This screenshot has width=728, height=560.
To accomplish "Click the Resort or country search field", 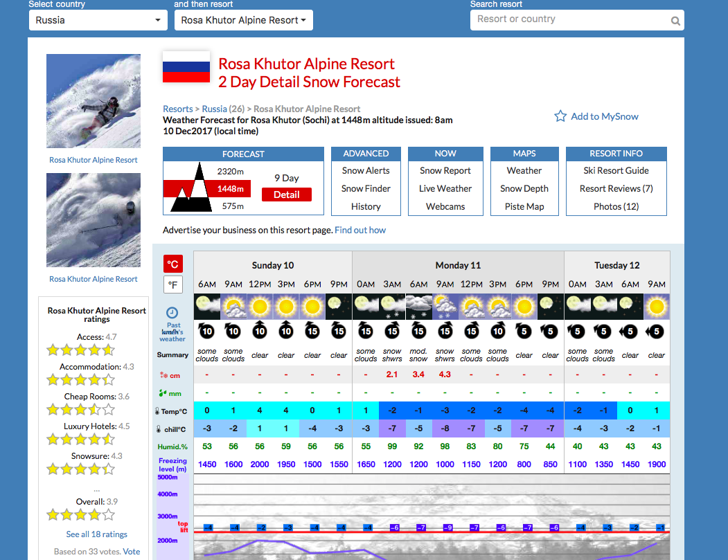I will (x=577, y=20).
